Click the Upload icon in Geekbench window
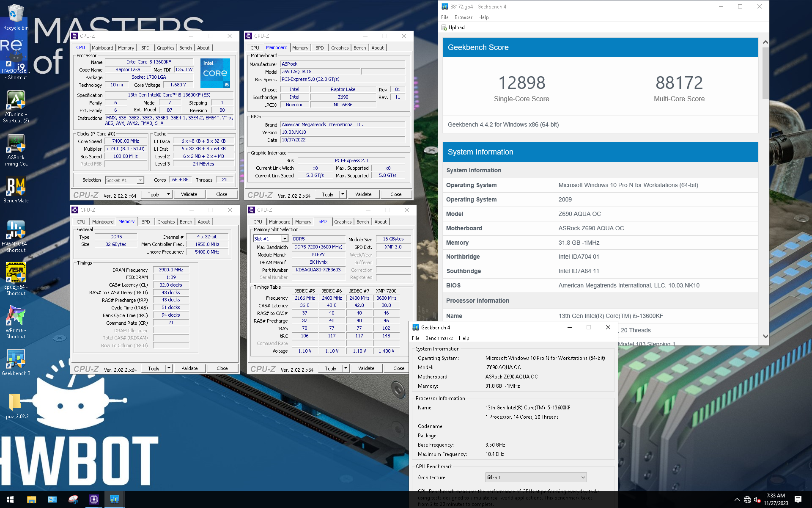This screenshot has width=812, height=508. click(444, 28)
